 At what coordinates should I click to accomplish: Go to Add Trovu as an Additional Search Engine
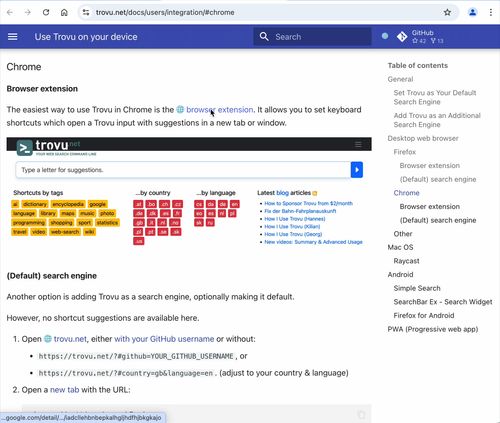pos(437,120)
